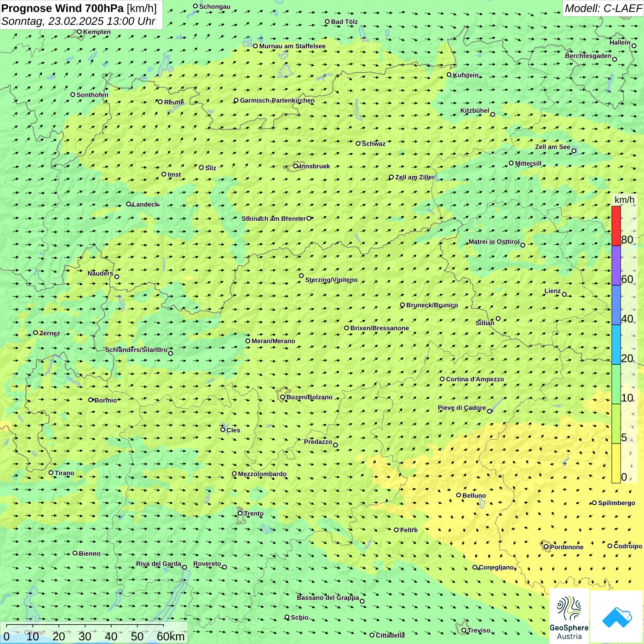The width and height of the screenshot is (644, 644).
Task: Click the Bormio location marker
Action: (x=91, y=400)
